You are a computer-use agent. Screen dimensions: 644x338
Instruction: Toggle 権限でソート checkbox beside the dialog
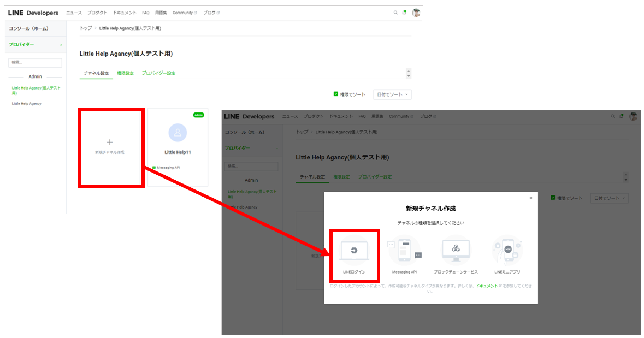[x=553, y=198]
